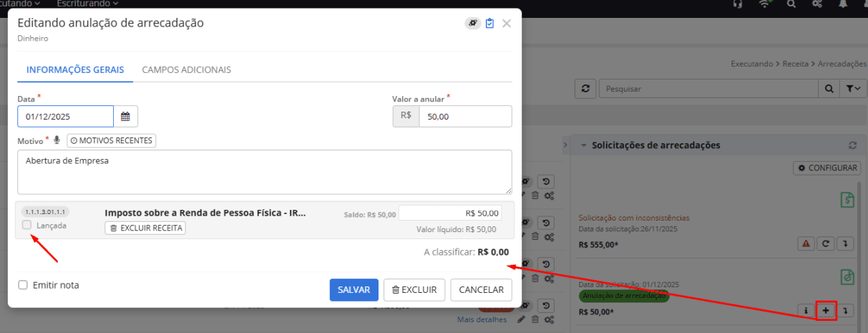The image size is (868, 333).
Task: Click the clipboard checklist icon in dialog header
Action: 489,23
